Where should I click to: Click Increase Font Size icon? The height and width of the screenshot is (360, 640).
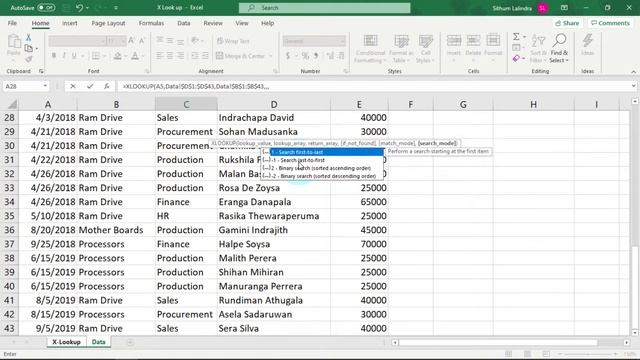[x=131, y=40]
